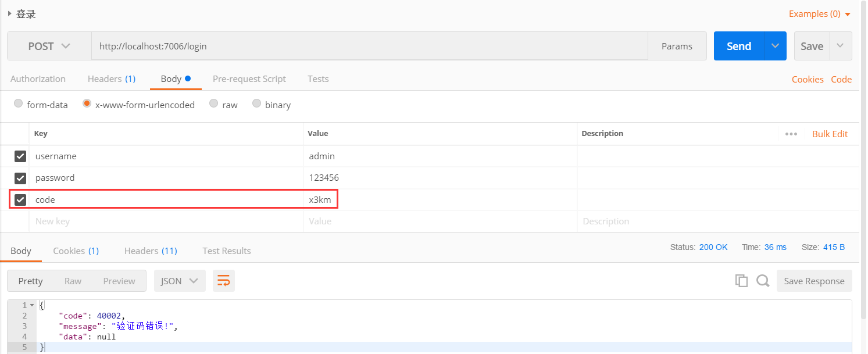Uncheck the code parameter checkbox
This screenshot has width=868, height=354.
20,200
